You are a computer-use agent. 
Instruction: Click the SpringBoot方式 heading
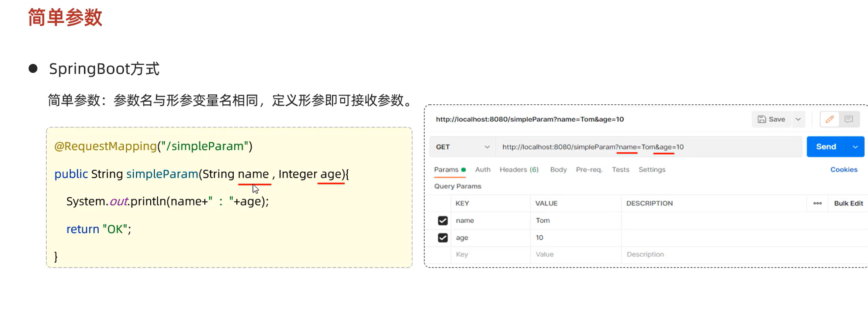104,69
